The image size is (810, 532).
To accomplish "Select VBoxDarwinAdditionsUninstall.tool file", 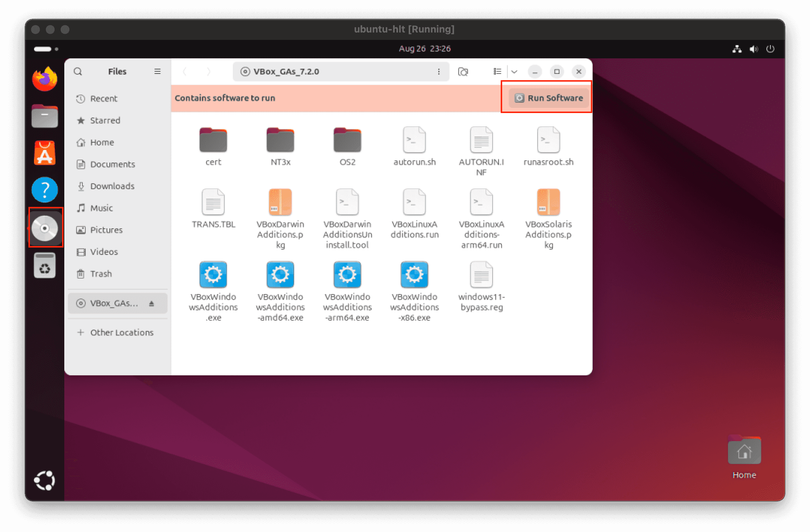I will (347, 219).
